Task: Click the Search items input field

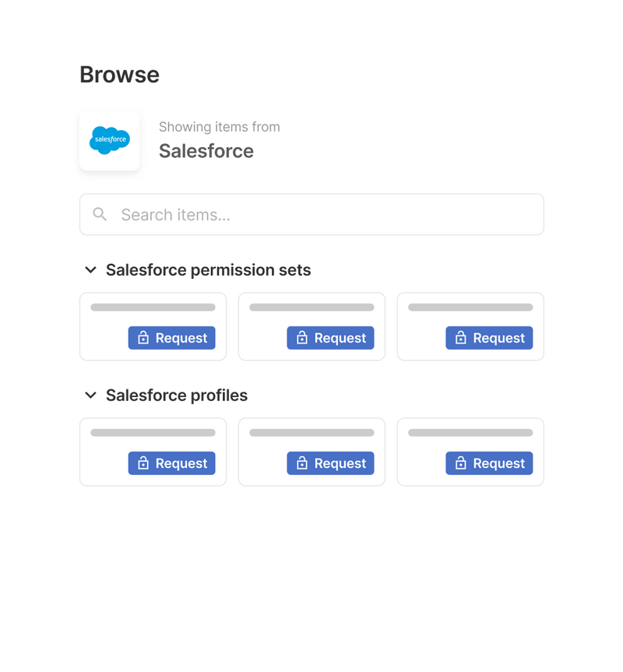Action: [x=234, y=214]
